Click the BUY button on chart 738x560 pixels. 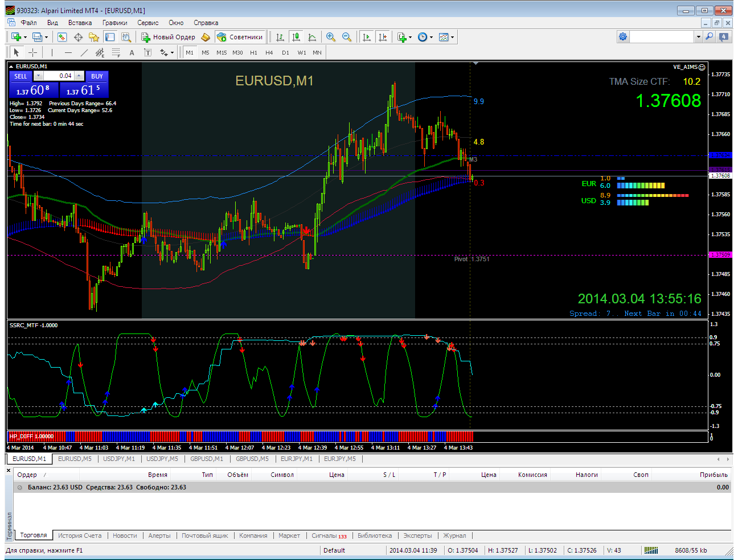click(97, 76)
